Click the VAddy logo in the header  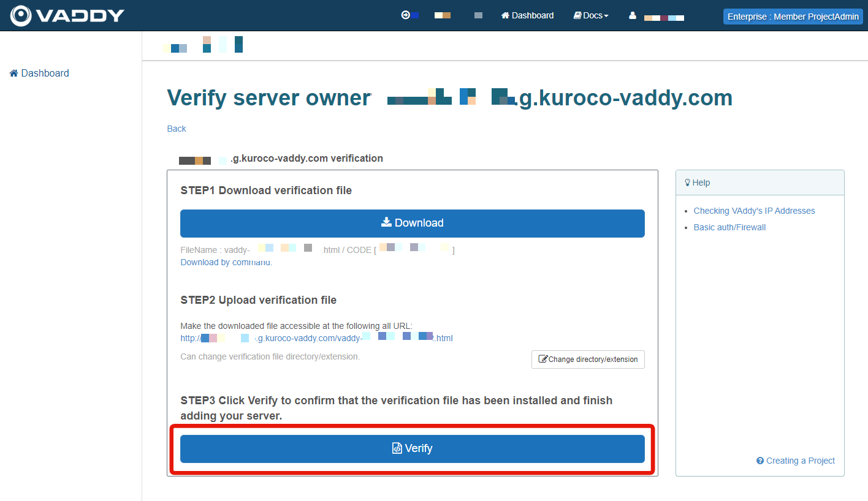click(x=67, y=16)
